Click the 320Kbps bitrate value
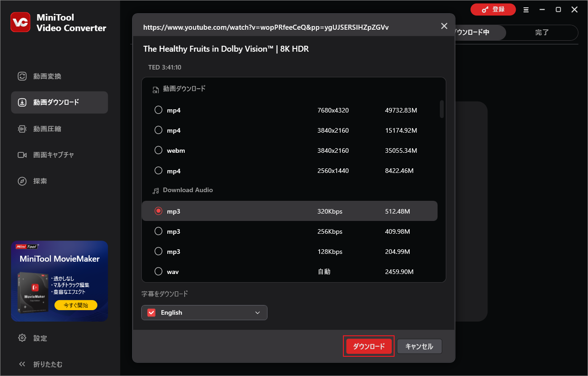Image resolution: width=588 pixels, height=376 pixels. pos(330,211)
